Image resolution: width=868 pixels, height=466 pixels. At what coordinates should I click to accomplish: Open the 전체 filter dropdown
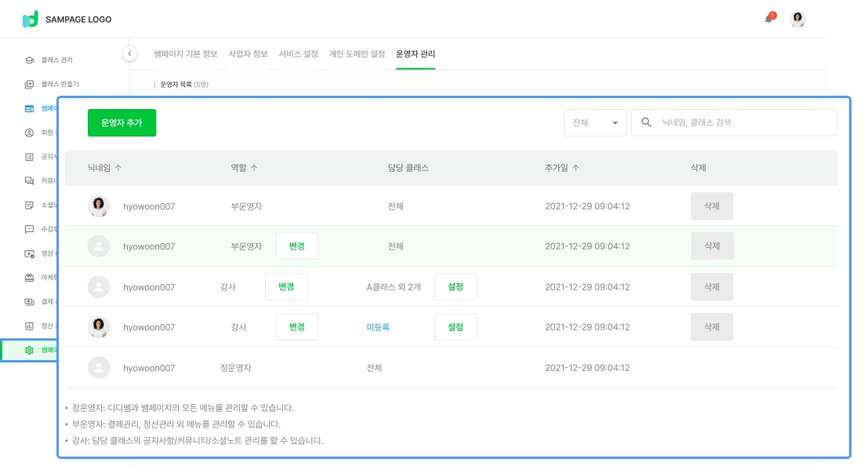coord(594,122)
